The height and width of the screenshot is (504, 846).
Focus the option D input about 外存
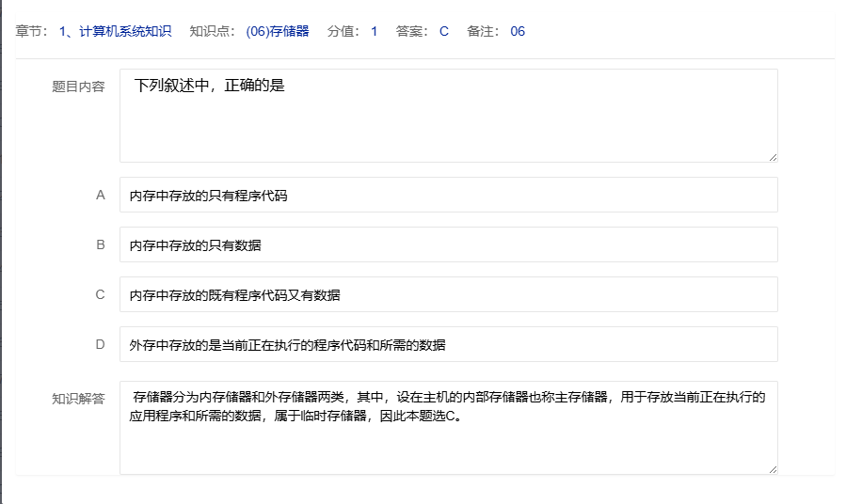coord(448,344)
